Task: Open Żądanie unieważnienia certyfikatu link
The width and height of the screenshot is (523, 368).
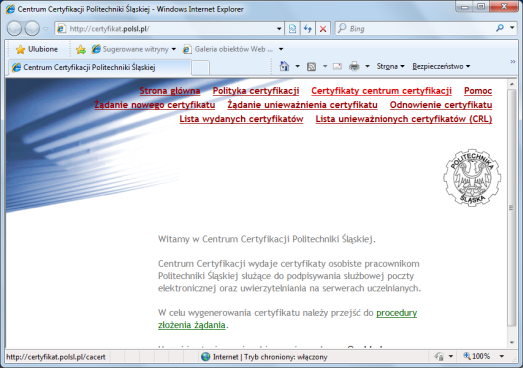Action: (x=302, y=105)
